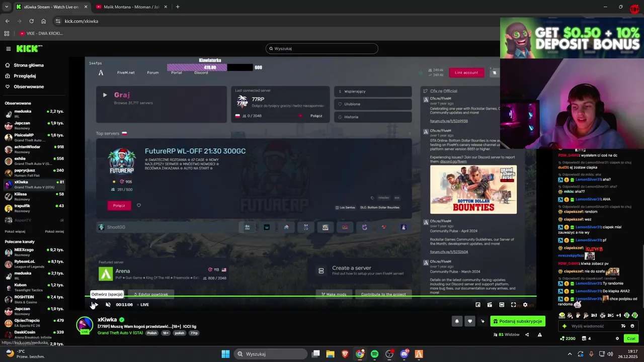This screenshot has width=644, height=362.
Task: Open DaskiCosin recommended channel
Action: (34, 335)
